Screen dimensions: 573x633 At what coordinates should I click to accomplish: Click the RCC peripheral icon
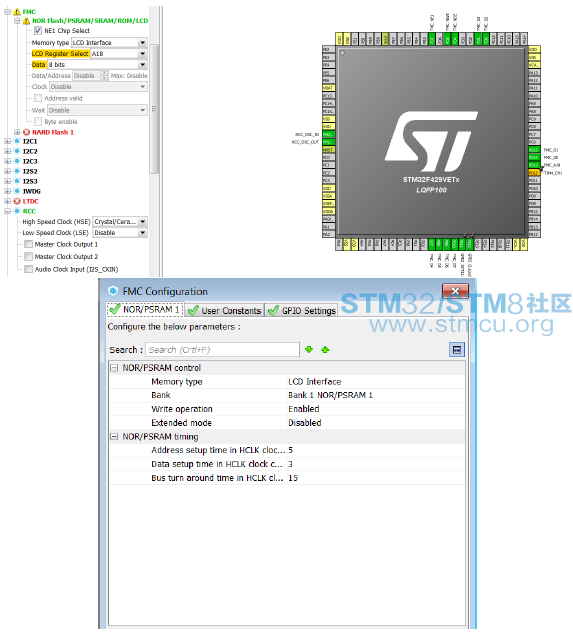tap(17, 211)
